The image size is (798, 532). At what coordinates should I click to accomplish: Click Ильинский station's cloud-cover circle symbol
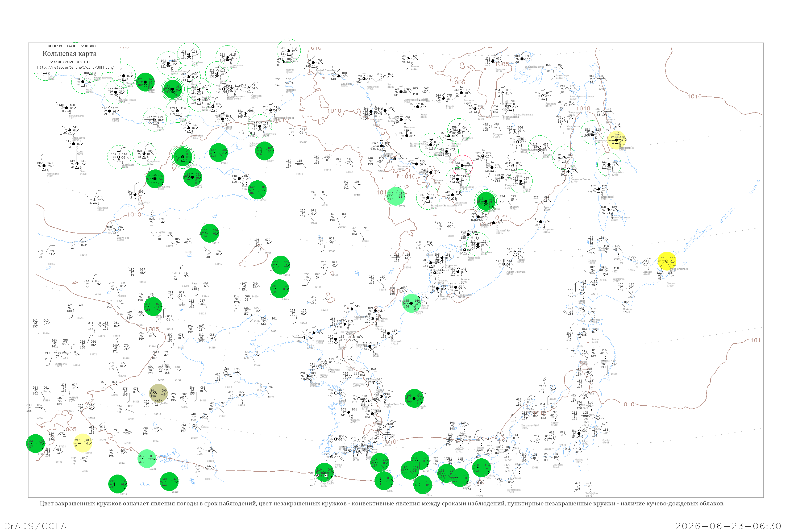598,189
